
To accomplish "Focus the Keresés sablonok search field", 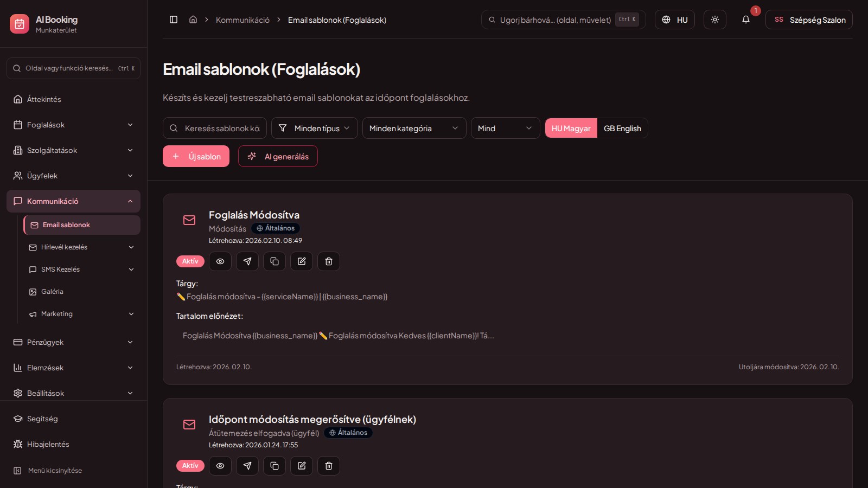I will [x=215, y=128].
